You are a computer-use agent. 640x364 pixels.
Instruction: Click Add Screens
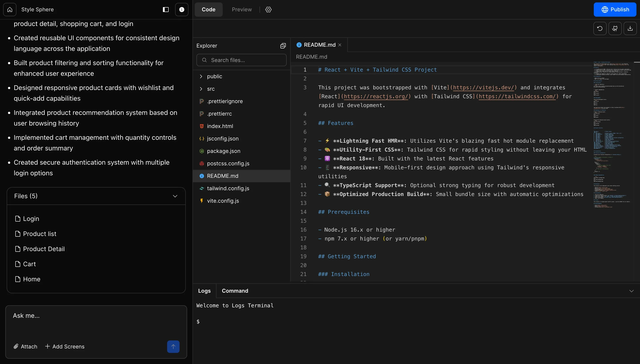coord(65,346)
